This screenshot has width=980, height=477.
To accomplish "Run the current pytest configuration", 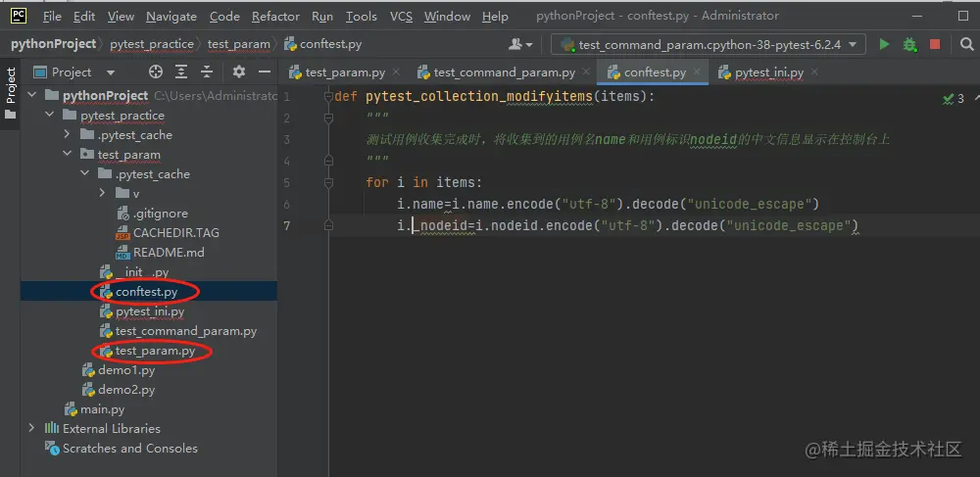I will [884, 44].
